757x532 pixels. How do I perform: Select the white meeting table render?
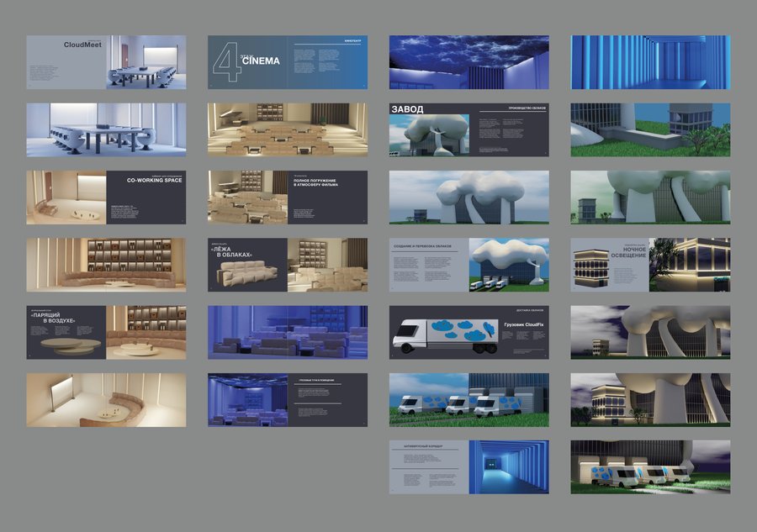pyautogui.click(x=106, y=129)
